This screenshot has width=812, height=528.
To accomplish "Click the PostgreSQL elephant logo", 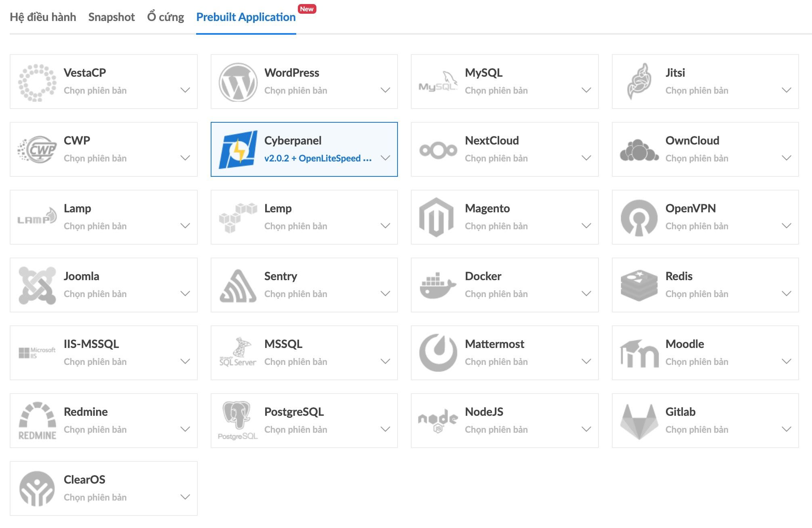I will click(238, 420).
